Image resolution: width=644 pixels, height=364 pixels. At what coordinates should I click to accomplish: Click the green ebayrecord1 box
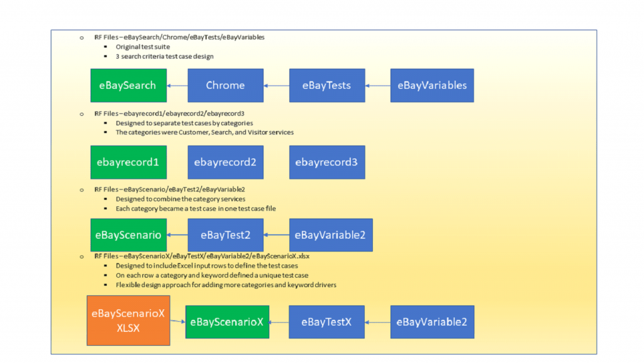pos(128,162)
